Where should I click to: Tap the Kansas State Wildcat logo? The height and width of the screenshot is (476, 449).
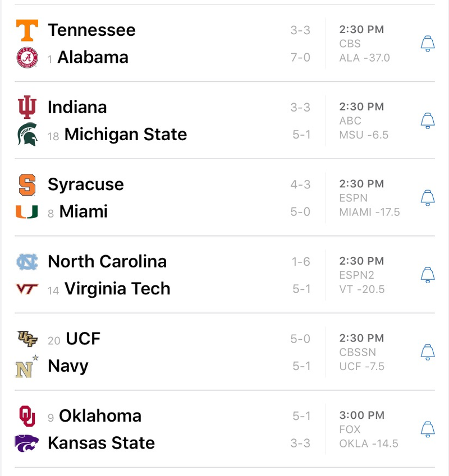click(x=26, y=443)
